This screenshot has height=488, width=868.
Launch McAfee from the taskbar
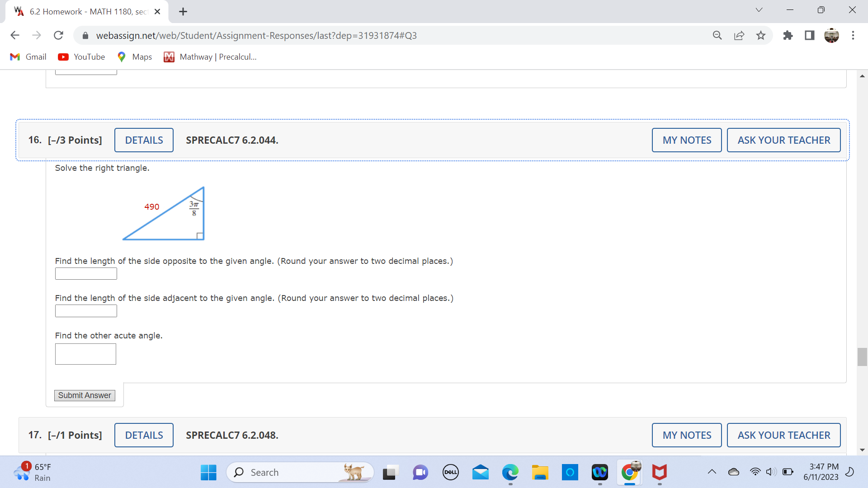pos(660,472)
